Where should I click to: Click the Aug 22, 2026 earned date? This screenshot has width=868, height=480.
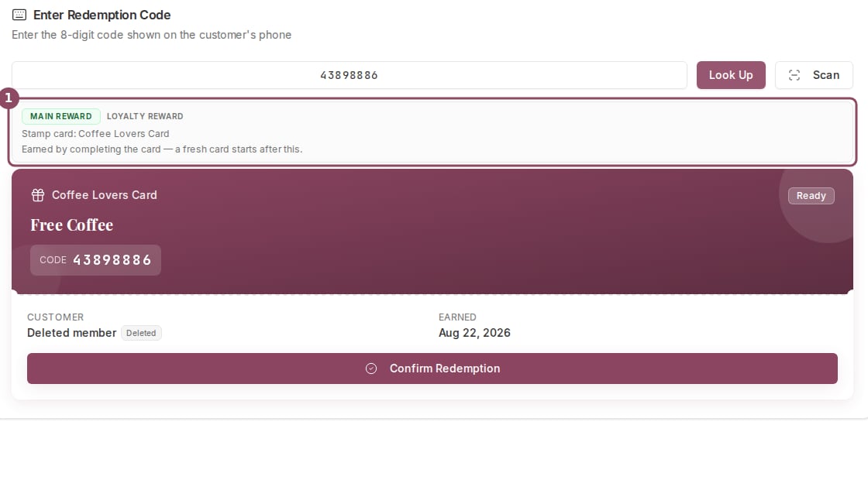(x=474, y=333)
